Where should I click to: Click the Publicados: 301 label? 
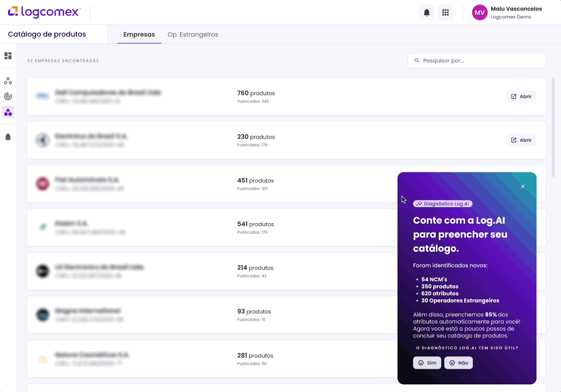[252, 188]
